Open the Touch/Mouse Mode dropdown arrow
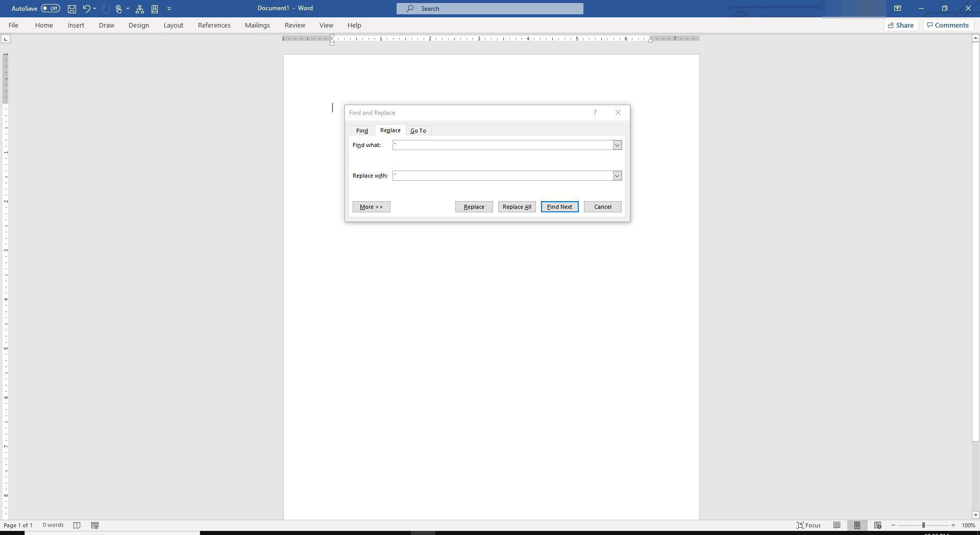 click(x=128, y=9)
